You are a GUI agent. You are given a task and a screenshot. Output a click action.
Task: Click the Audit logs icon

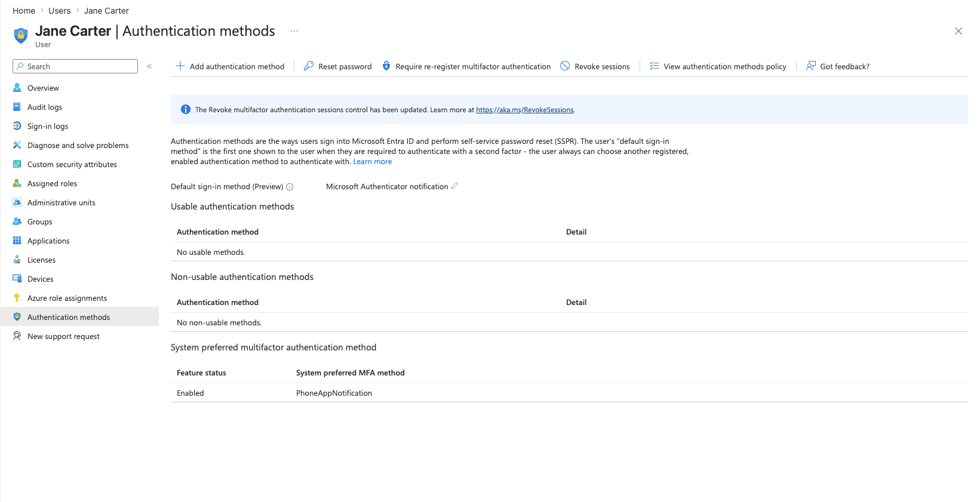pyautogui.click(x=17, y=107)
